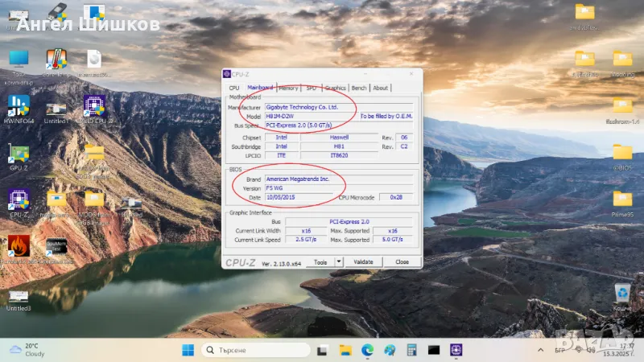Select the About tab
This screenshot has height=362, width=644.
point(380,88)
